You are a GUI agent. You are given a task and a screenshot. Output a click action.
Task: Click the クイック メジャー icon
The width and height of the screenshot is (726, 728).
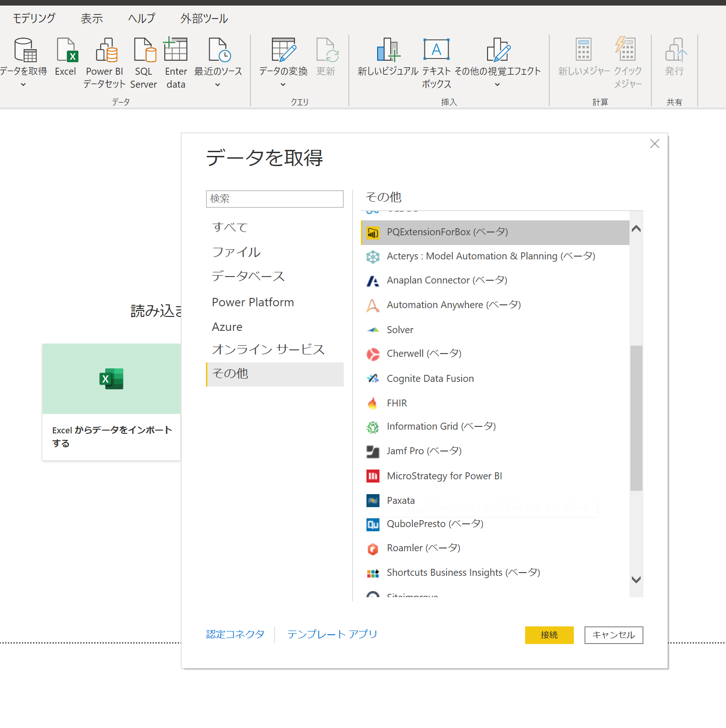pos(626,49)
